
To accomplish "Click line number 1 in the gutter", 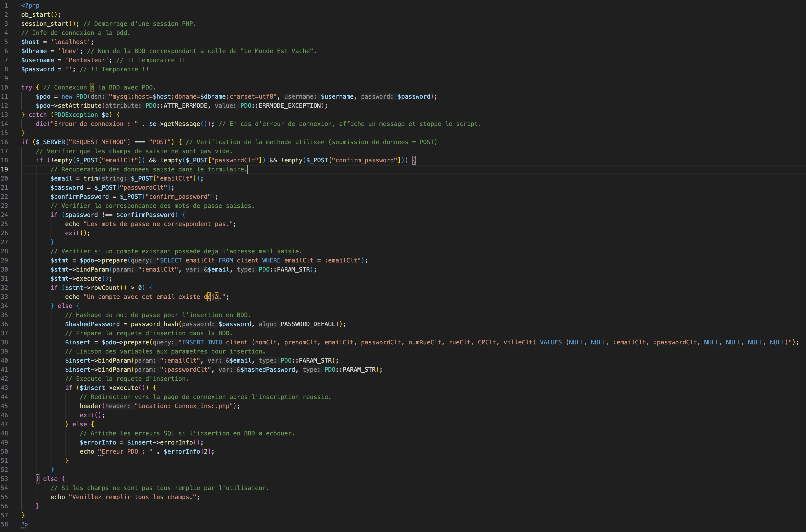I will (x=6, y=5).
